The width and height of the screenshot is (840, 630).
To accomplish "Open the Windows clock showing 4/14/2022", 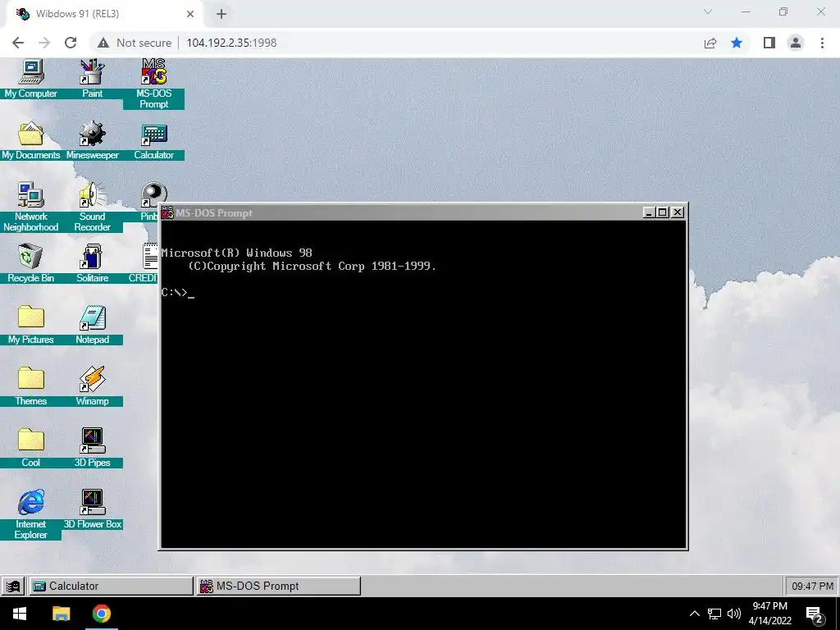I will 769,614.
